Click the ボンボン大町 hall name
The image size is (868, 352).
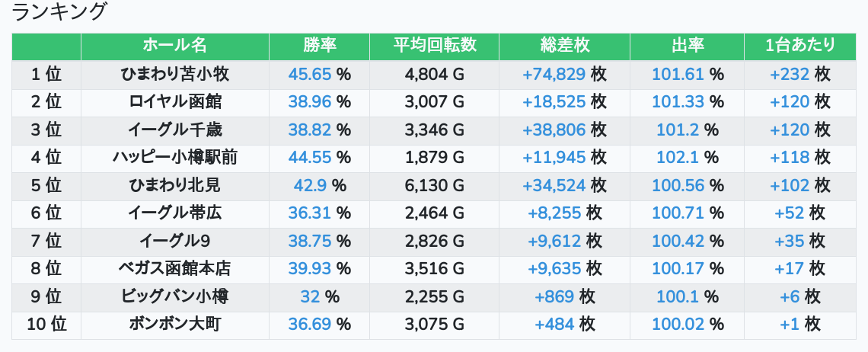click(x=175, y=325)
